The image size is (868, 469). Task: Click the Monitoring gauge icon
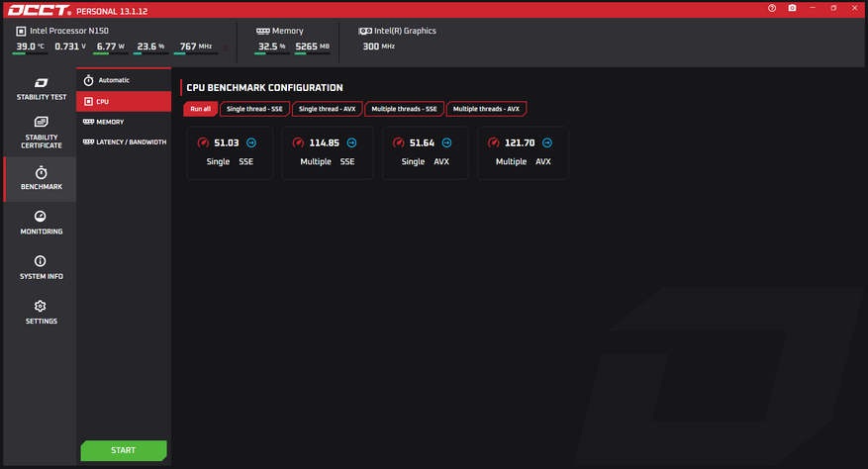tap(41, 216)
